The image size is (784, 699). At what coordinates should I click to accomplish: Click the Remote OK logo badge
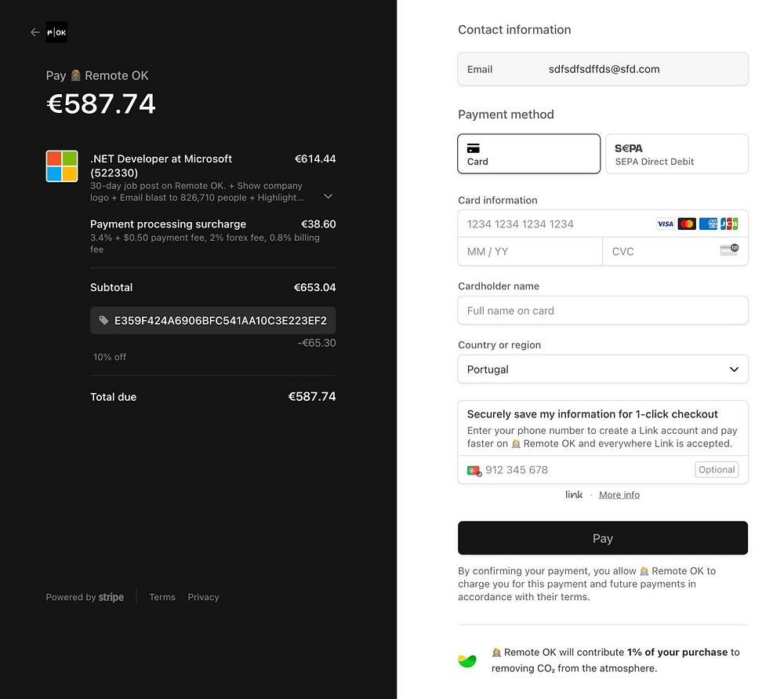coord(56,32)
